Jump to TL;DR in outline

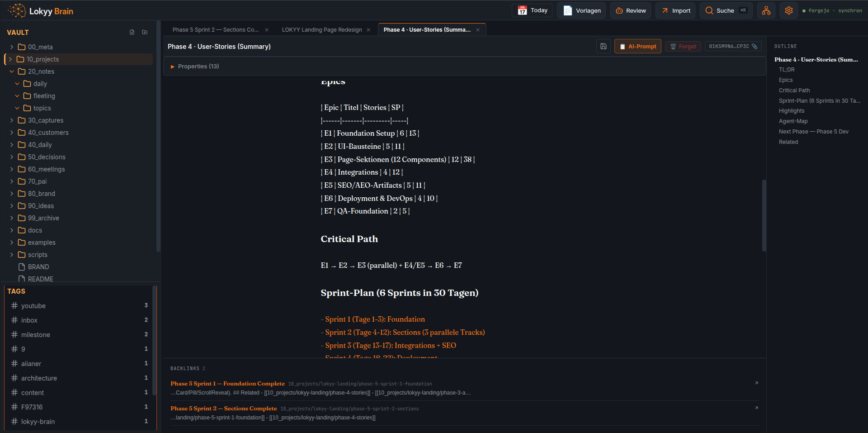click(x=787, y=70)
